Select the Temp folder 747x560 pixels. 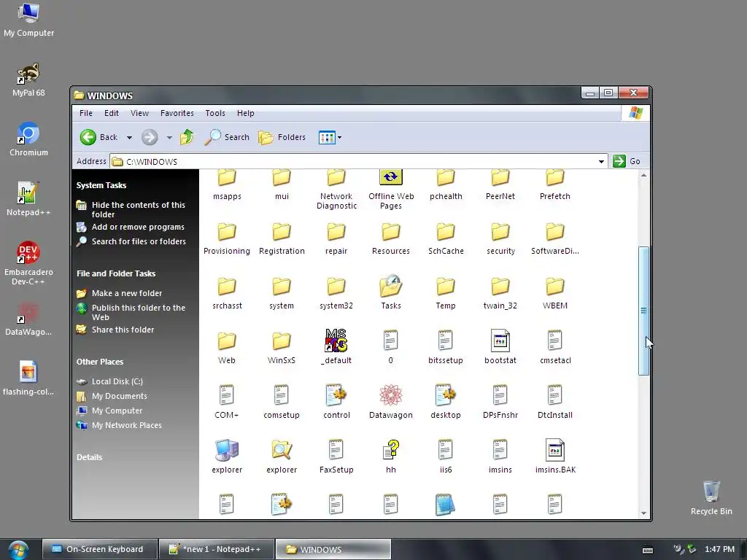click(446, 293)
